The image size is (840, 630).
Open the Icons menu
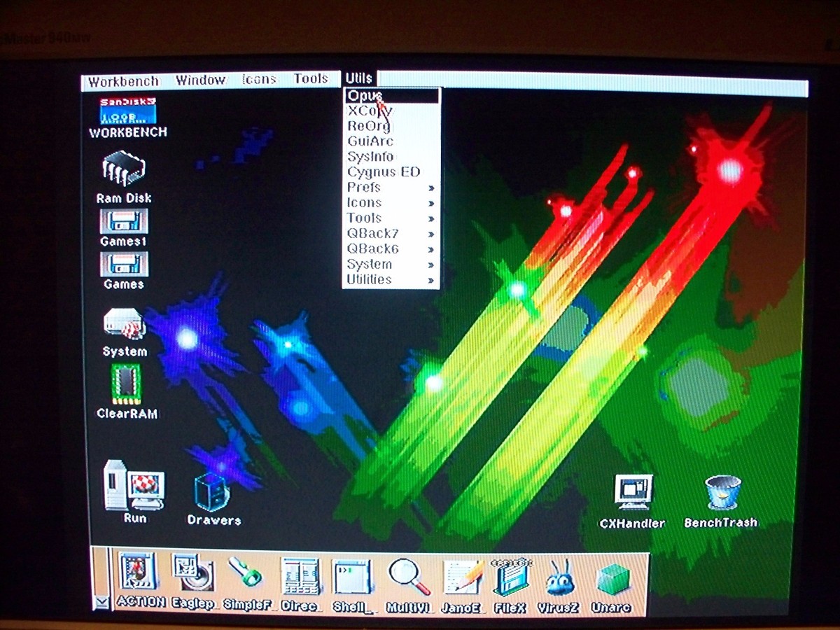coord(258,79)
